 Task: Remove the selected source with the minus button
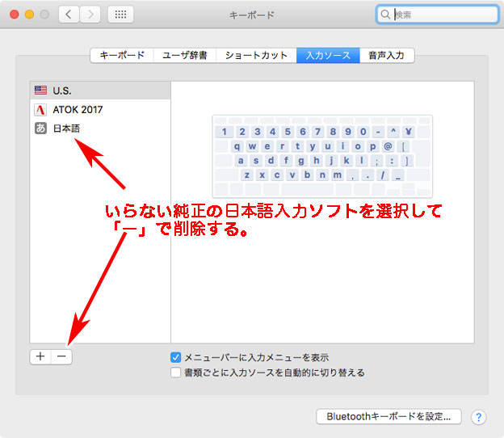coord(61,356)
